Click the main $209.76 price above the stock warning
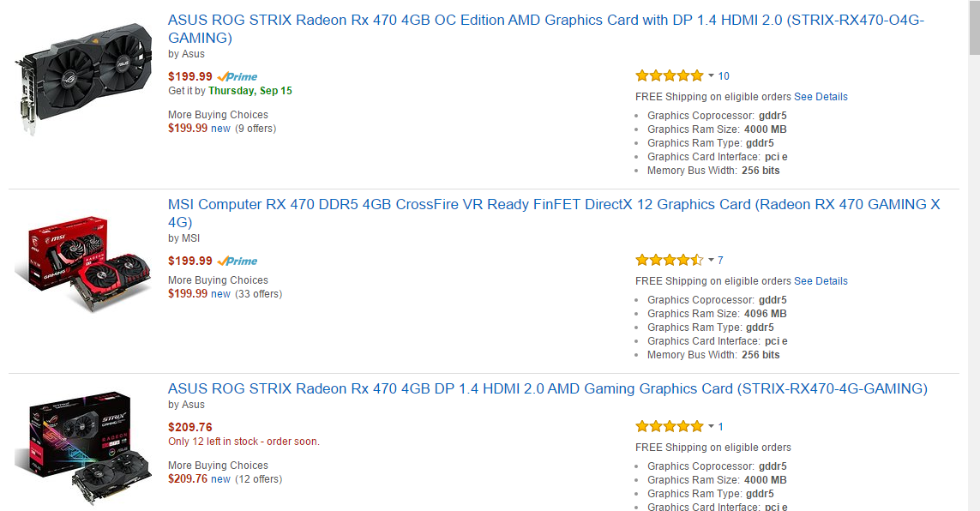 (190, 427)
